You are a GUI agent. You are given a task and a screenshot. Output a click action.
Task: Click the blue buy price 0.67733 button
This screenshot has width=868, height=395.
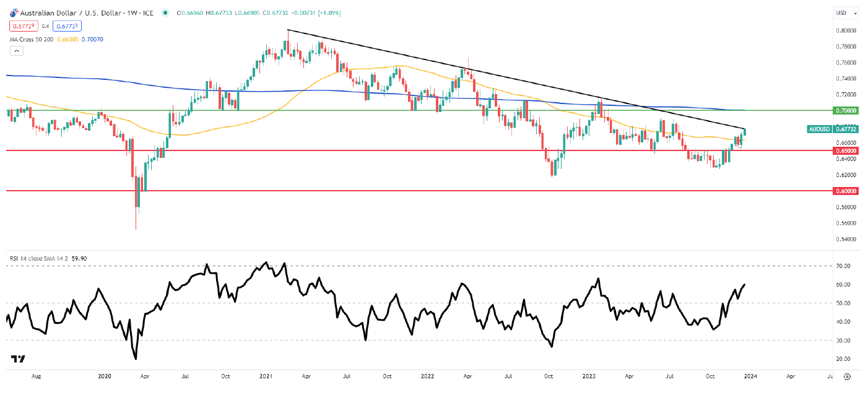67,25
